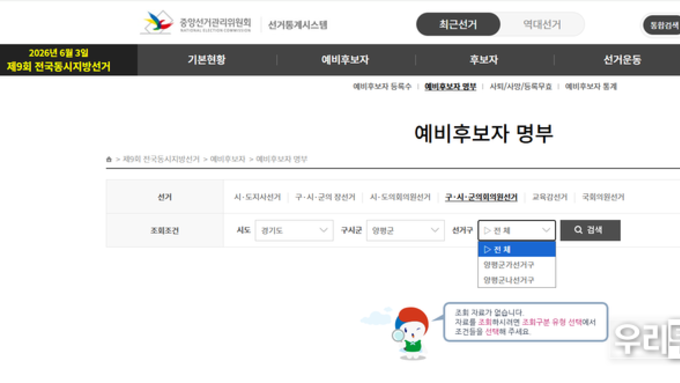The height and width of the screenshot is (383, 680).
Task: Select 구·시·군의회의원선거 tab
Action: (x=481, y=197)
